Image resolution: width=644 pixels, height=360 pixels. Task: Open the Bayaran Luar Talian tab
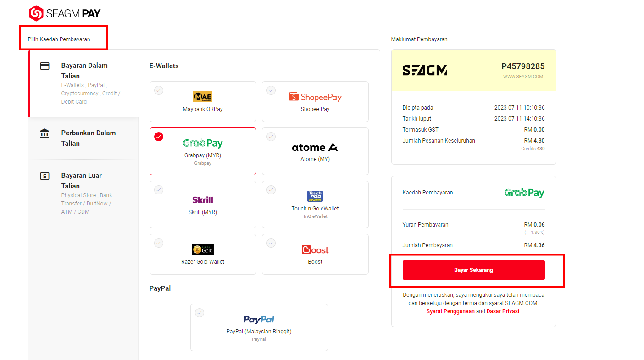(83, 193)
